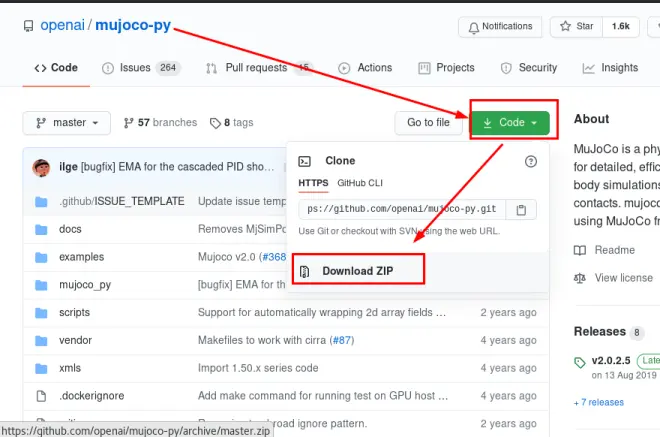
Task: Click the clone URL input field
Action: click(402, 209)
